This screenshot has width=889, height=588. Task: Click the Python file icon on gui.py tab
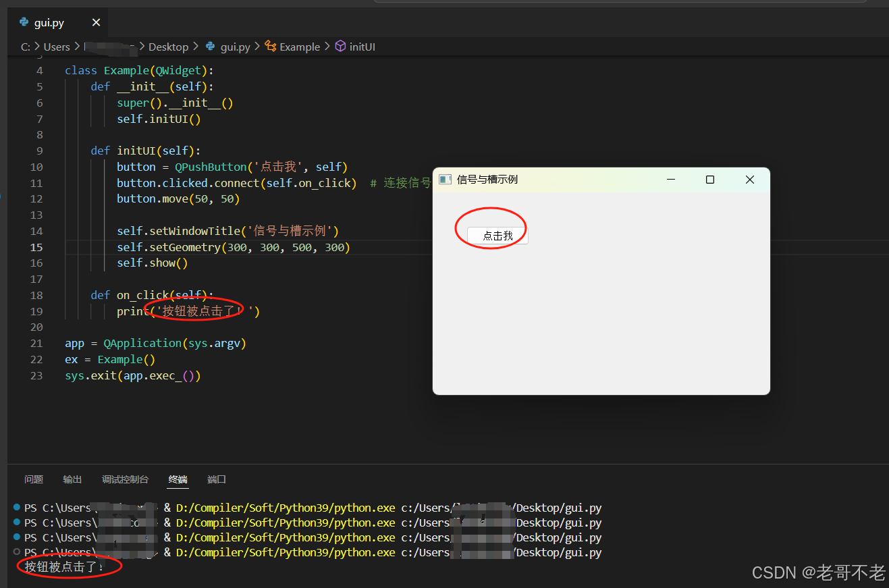(x=24, y=22)
